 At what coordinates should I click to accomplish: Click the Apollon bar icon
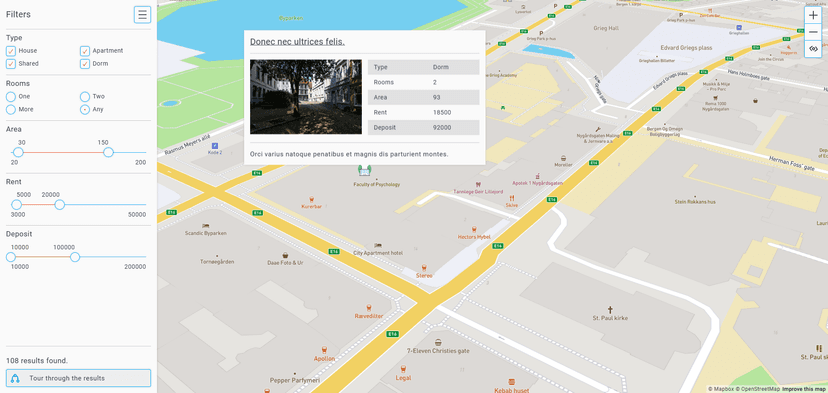pyautogui.click(x=324, y=350)
